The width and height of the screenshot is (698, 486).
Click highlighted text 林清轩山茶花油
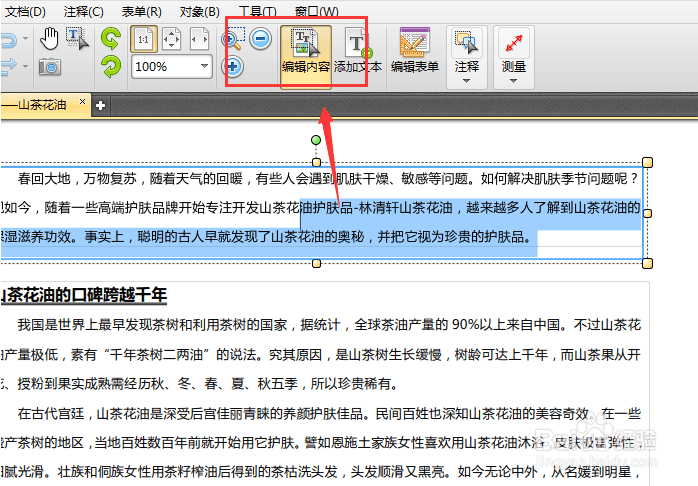click(406, 207)
